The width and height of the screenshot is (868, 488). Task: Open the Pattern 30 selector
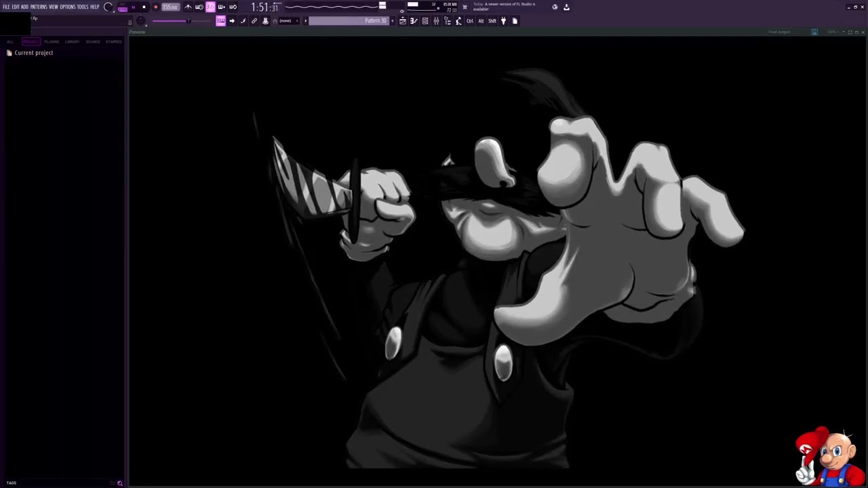(349, 21)
